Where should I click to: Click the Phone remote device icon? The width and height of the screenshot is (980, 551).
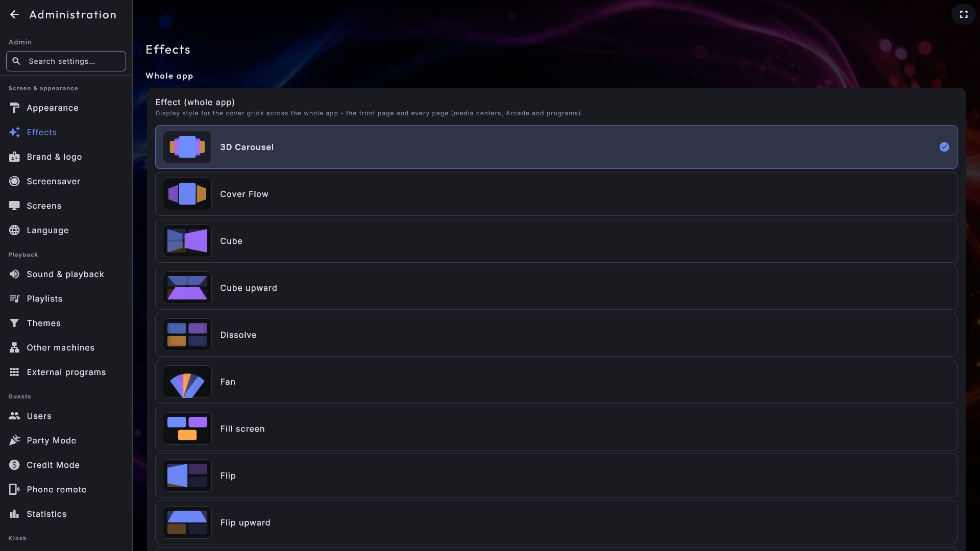pos(14,489)
